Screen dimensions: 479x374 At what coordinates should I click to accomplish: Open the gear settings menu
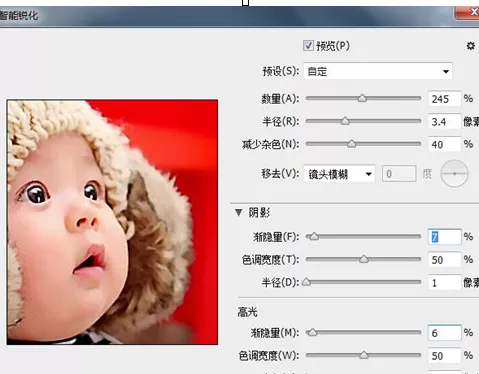(470, 46)
